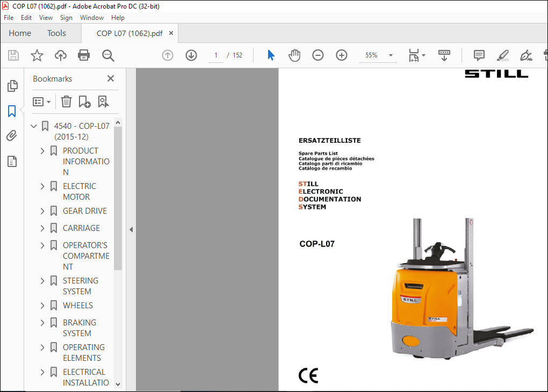Zoom in with the plus icon
The image size is (548, 392).
click(342, 55)
